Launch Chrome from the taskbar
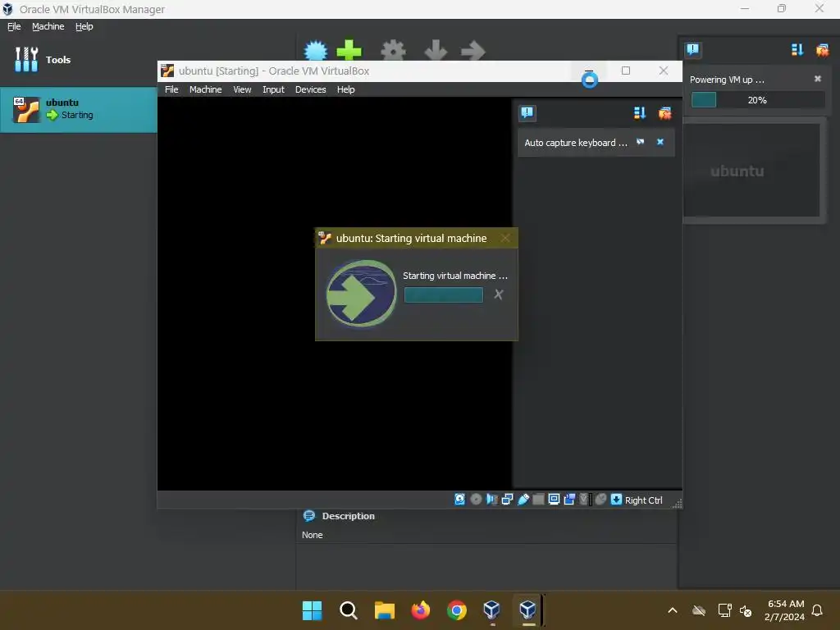Image resolution: width=840 pixels, height=630 pixels. (456, 609)
